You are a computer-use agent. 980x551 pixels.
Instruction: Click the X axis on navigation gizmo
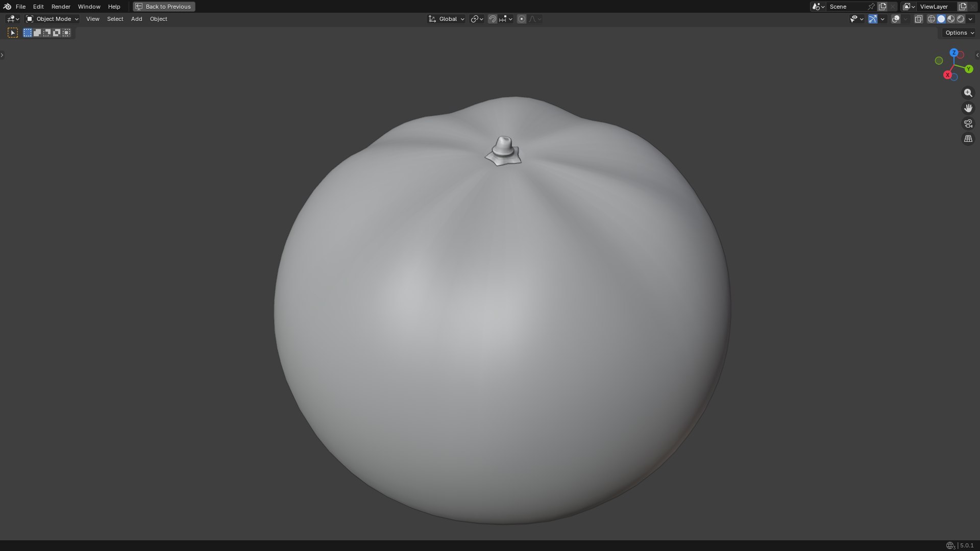[947, 75]
